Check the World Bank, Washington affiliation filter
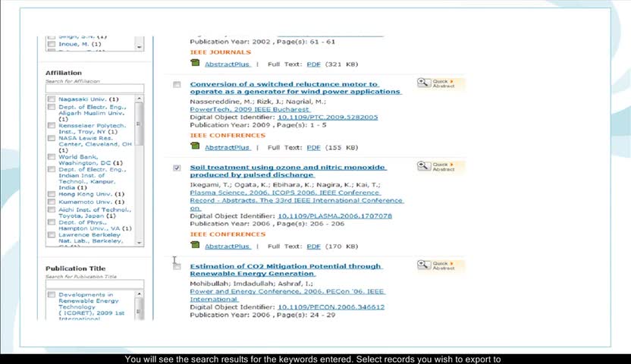The image size is (631, 364). [52, 157]
